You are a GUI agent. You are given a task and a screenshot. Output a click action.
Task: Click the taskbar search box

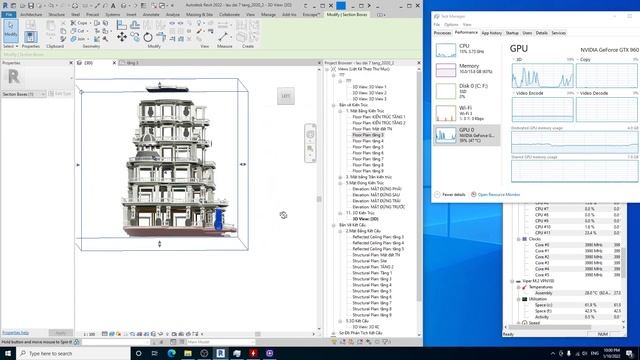pos(73,353)
